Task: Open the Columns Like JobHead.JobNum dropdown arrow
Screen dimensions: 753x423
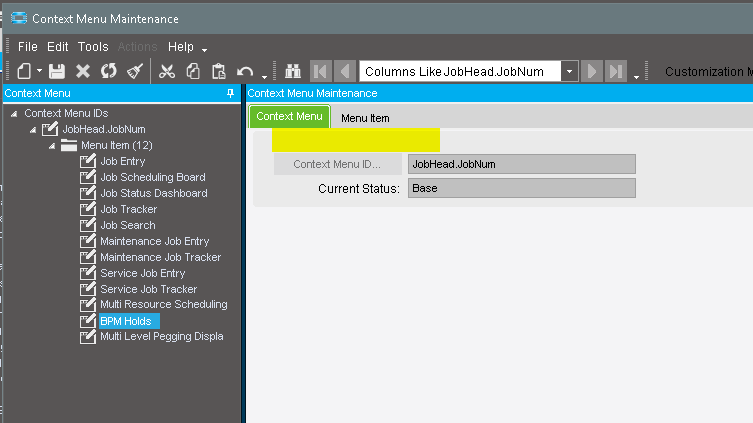Action: pyautogui.click(x=570, y=72)
